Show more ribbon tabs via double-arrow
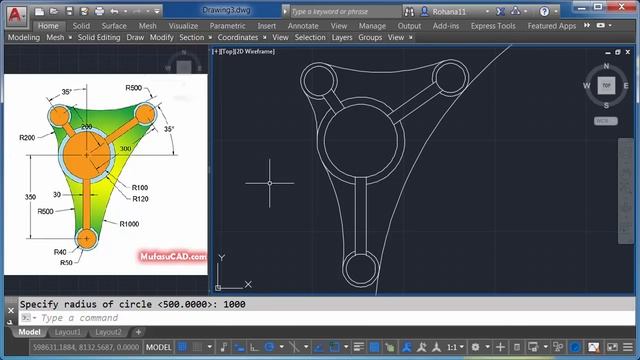The image size is (640, 360). coord(587,25)
